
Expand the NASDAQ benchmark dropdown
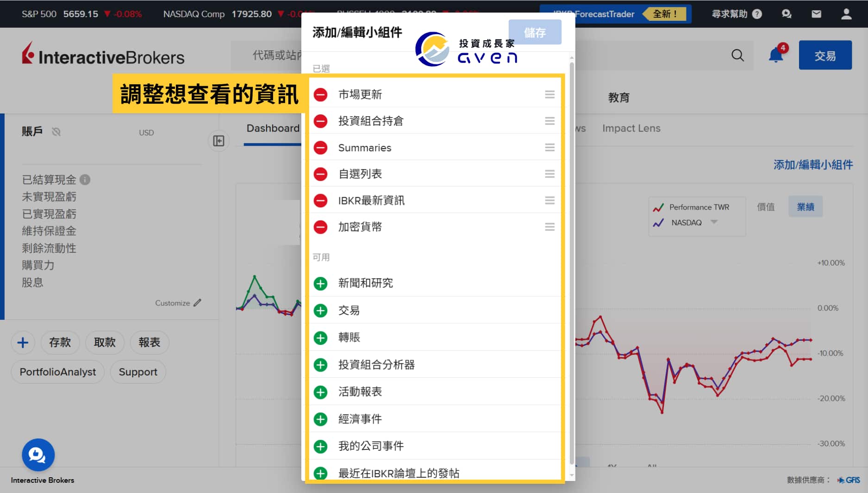[x=714, y=222]
